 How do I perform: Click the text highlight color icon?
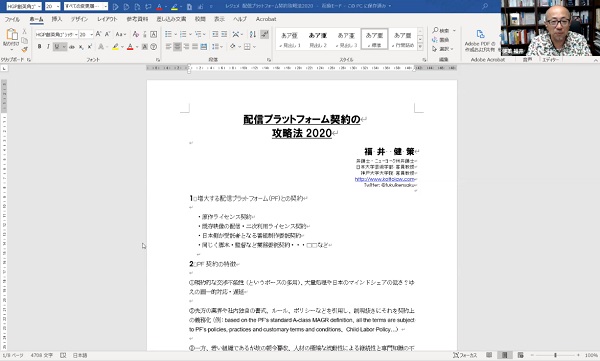pyautogui.click(x=116, y=47)
